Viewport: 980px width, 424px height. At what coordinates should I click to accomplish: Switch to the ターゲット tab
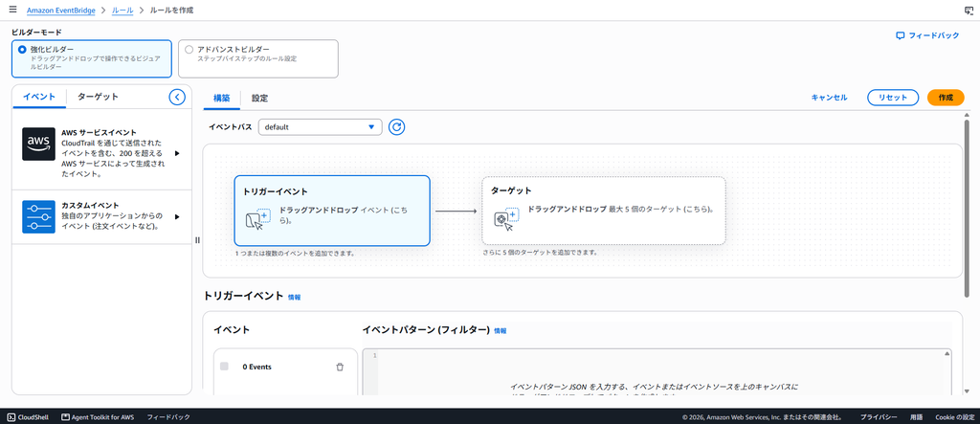click(98, 97)
